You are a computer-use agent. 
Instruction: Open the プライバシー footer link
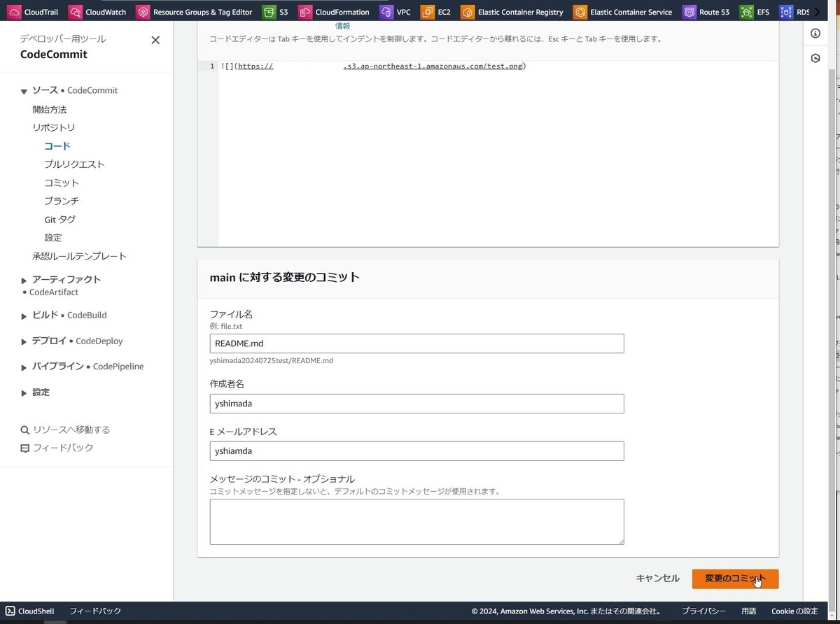pos(703,611)
